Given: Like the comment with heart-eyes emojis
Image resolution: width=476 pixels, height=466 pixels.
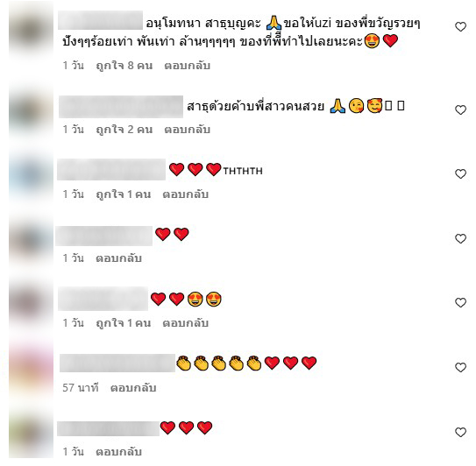Looking at the screenshot, I should point(460,303).
